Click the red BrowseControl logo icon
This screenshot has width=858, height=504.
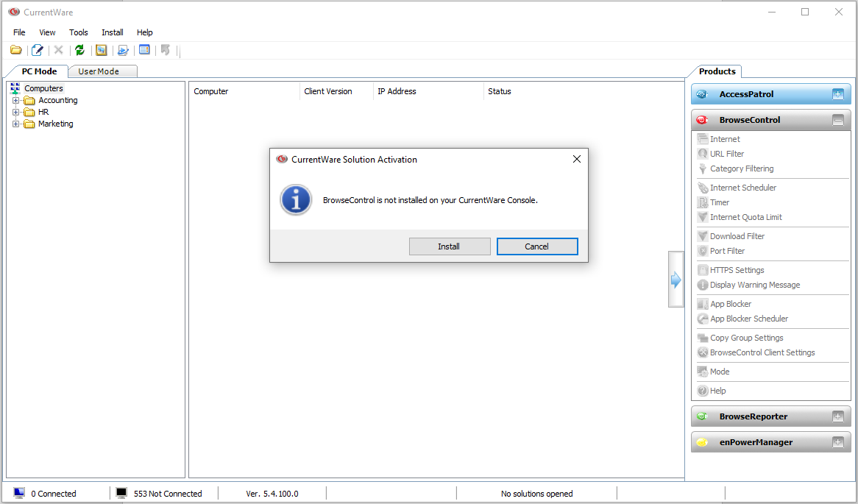702,120
